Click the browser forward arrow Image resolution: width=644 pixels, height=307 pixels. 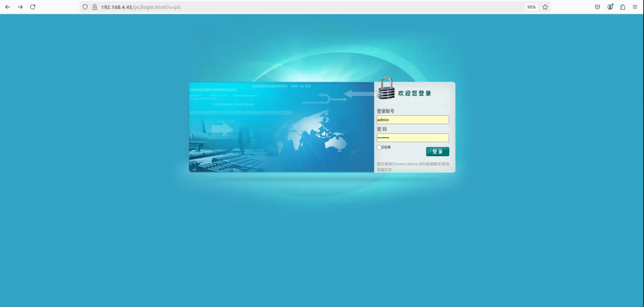[x=20, y=7]
